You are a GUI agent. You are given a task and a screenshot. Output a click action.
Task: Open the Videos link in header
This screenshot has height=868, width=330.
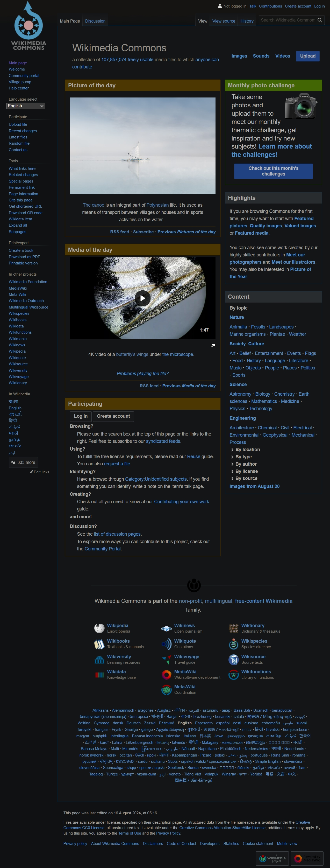[283, 56]
